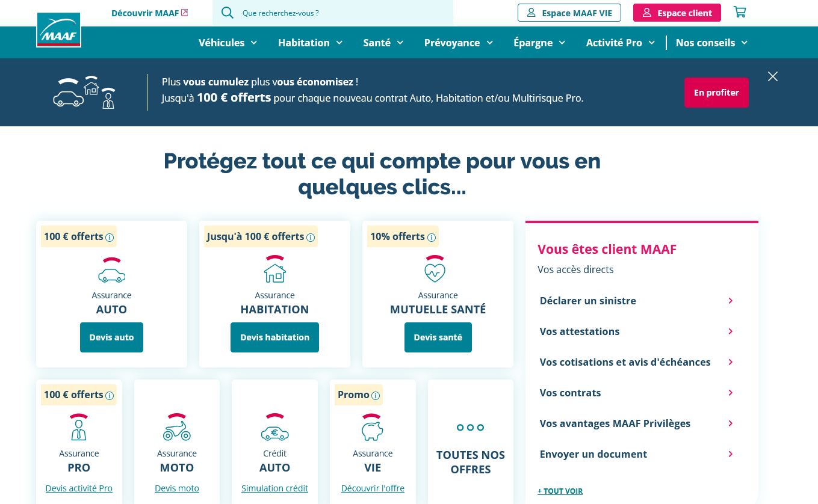Click the info icon beside 10% offerts
The image size is (818, 504).
tap(432, 238)
